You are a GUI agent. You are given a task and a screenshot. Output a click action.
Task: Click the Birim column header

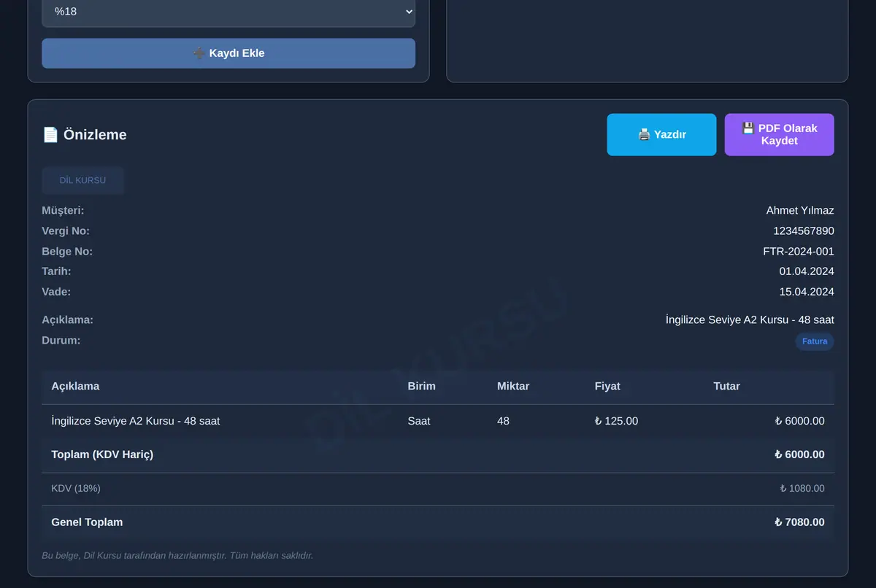[421, 386]
